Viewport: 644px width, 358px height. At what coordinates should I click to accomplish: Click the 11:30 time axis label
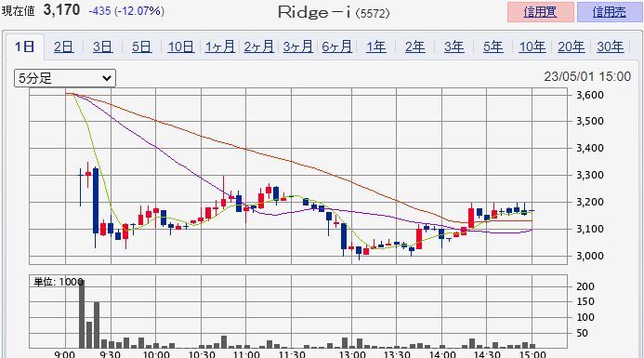[x=292, y=354]
